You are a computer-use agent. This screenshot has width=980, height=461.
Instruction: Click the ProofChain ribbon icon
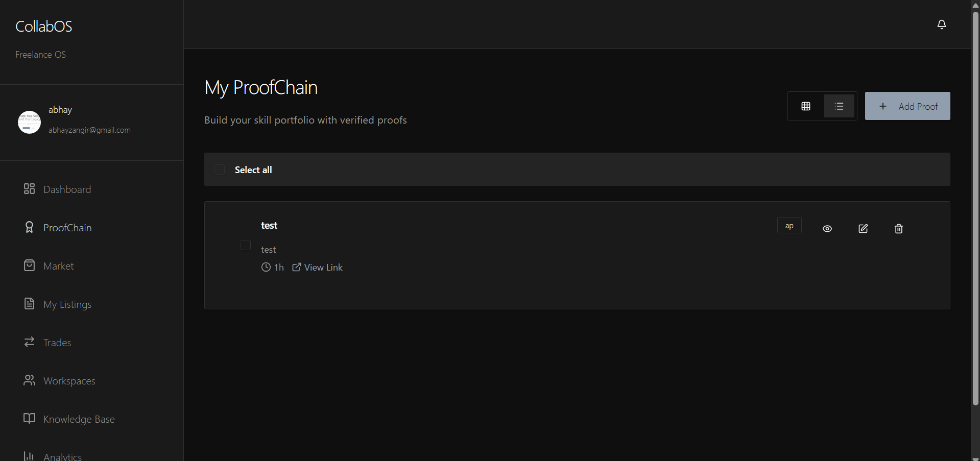pos(29,227)
